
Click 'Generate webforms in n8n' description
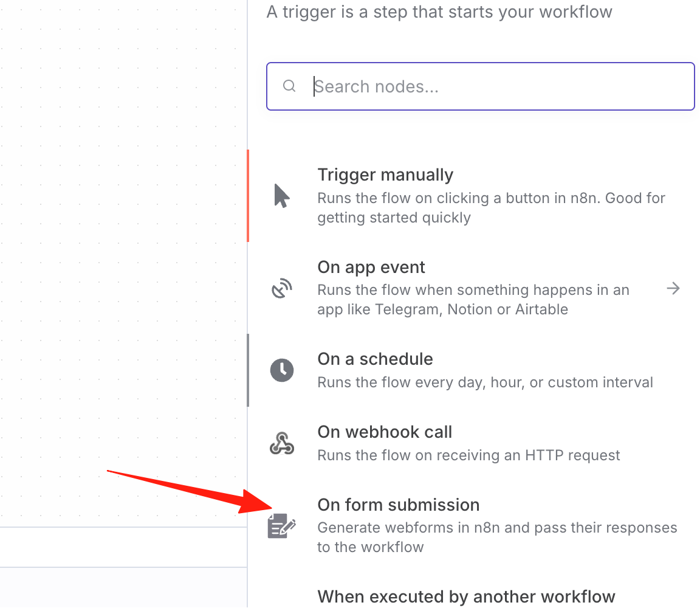tap(497, 537)
